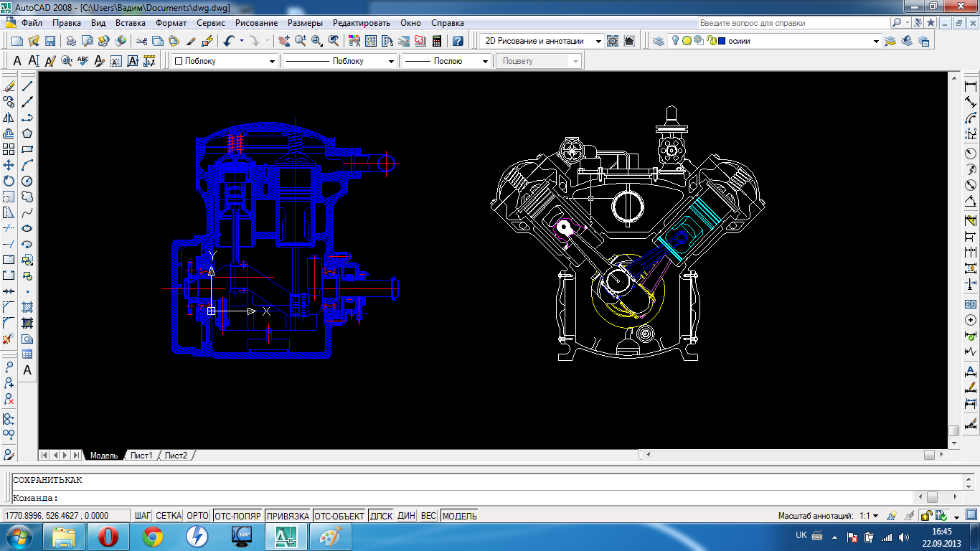The width and height of the screenshot is (980, 551).
Task: Select the Mirror tool
Action: [9, 118]
